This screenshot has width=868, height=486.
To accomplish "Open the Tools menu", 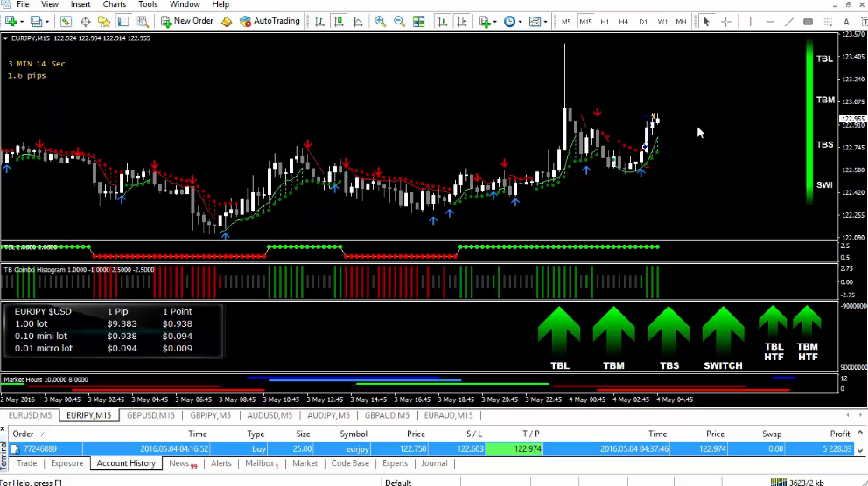I will pyautogui.click(x=148, y=4).
